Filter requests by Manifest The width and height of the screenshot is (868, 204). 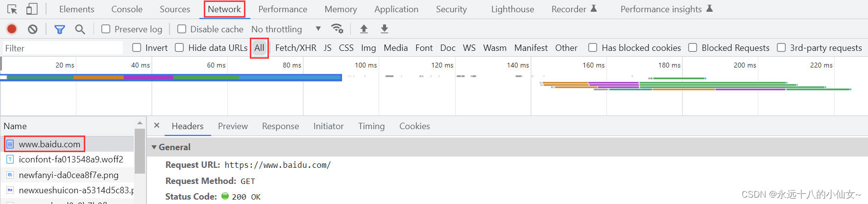[531, 48]
